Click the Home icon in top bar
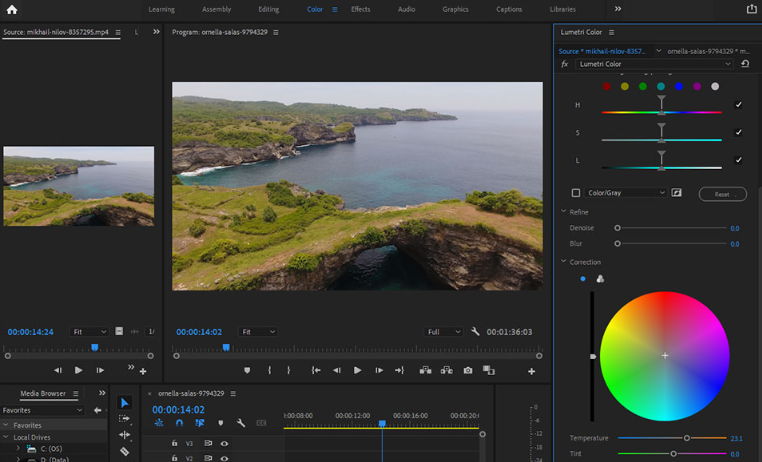 (12, 9)
